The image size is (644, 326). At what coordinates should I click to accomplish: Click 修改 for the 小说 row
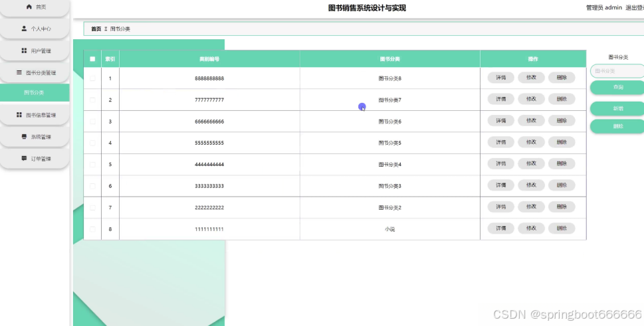pyautogui.click(x=531, y=228)
